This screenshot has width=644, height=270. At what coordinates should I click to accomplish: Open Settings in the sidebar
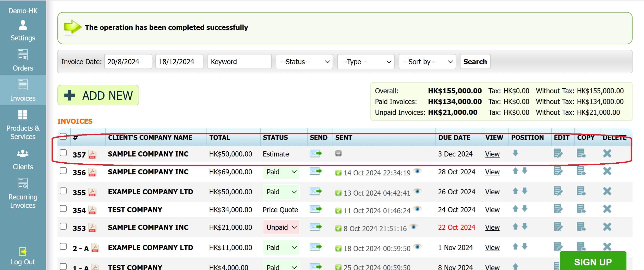[x=23, y=31]
